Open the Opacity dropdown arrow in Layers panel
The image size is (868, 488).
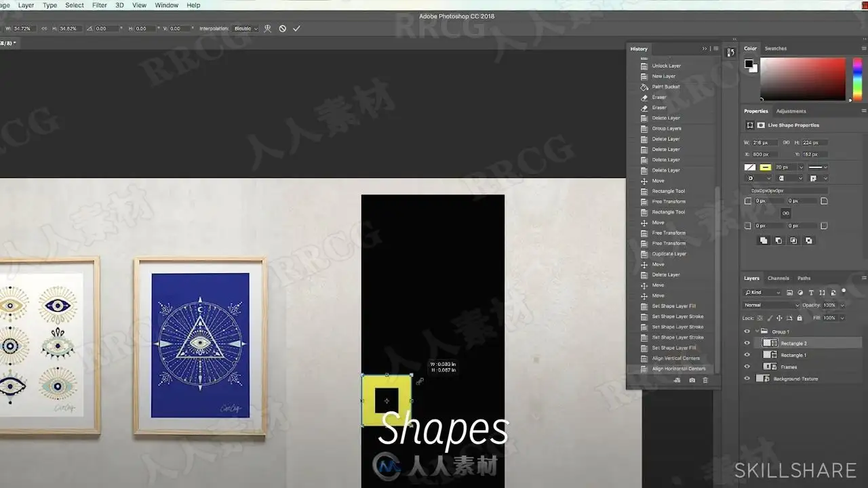coord(842,306)
